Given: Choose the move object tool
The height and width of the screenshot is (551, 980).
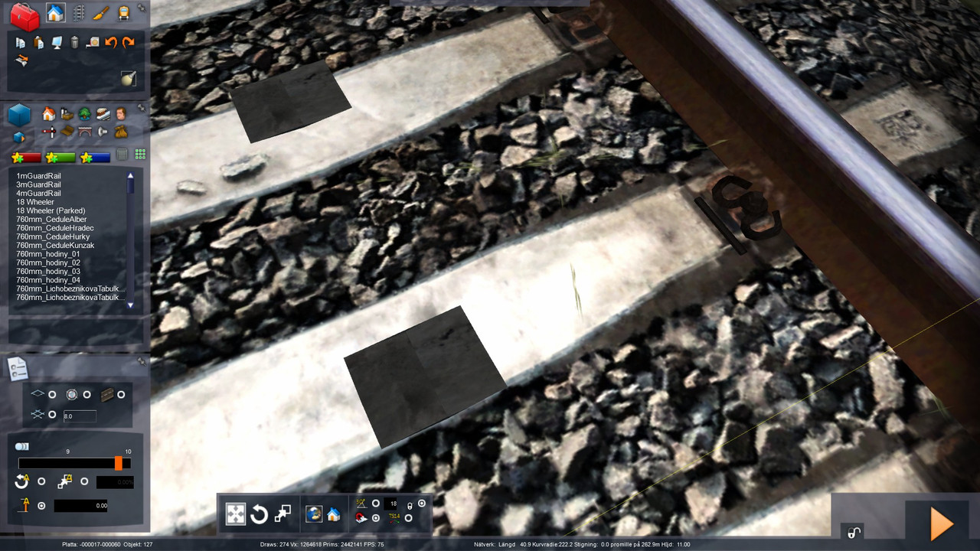Looking at the screenshot, I should 236,514.
